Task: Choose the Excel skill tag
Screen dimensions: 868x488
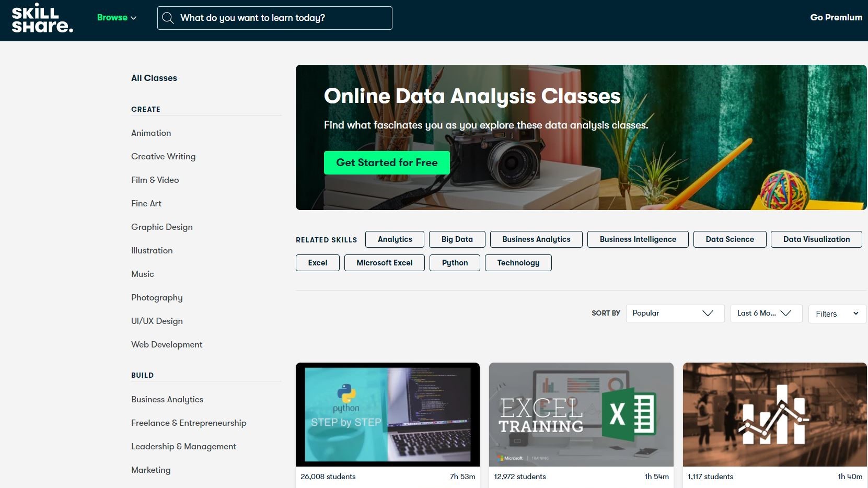Action: (x=318, y=263)
